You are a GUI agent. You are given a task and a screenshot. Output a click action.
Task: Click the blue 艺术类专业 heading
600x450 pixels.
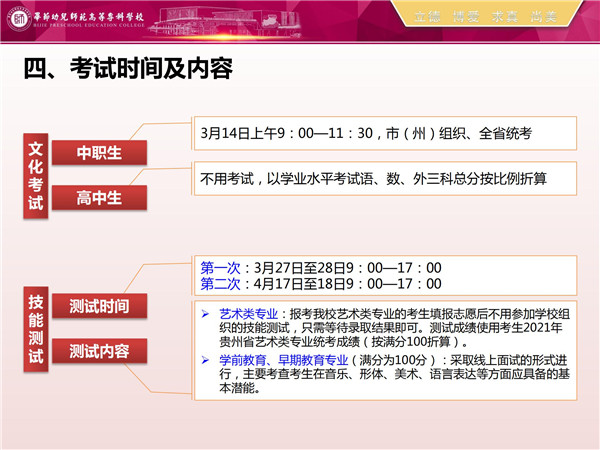click(x=249, y=314)
